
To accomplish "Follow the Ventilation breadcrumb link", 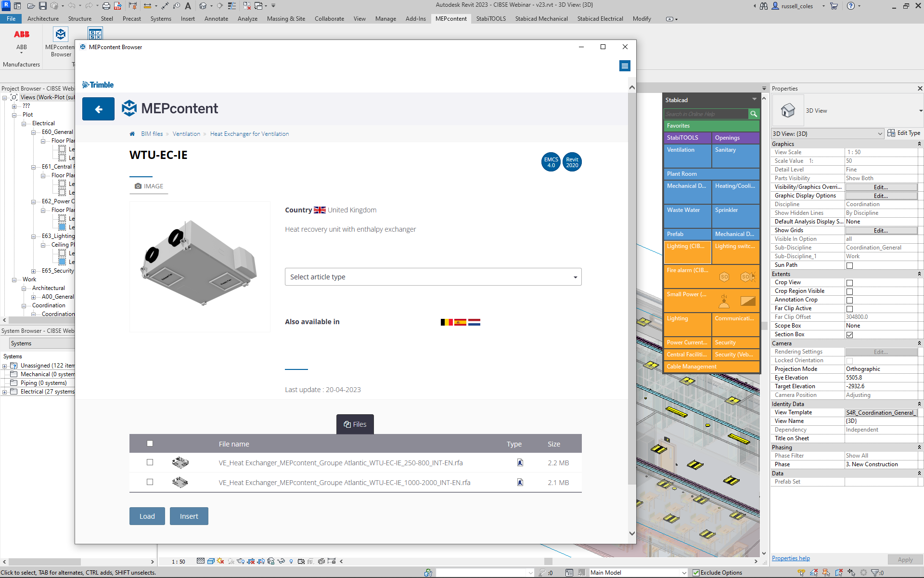I will point(186,134).
